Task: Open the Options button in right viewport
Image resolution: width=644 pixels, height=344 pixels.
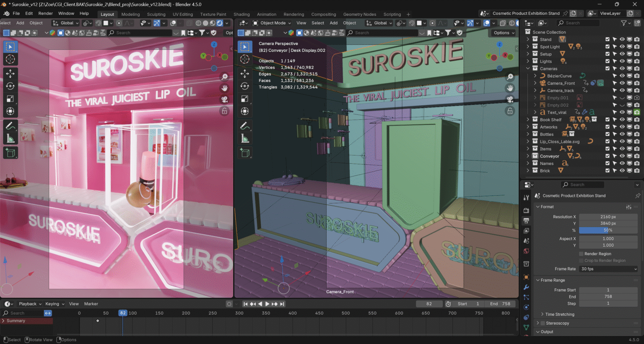Action: coord(504,33)
